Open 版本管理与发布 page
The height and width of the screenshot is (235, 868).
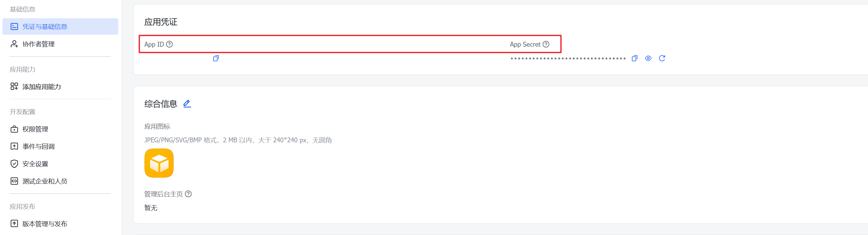(x=45, y=224)
